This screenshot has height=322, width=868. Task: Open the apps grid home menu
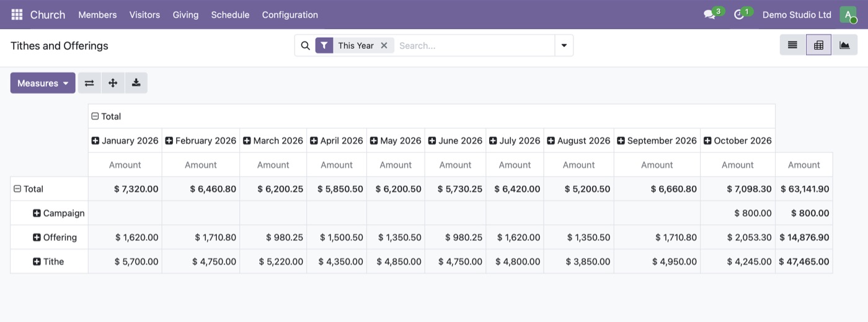[17, 14]
